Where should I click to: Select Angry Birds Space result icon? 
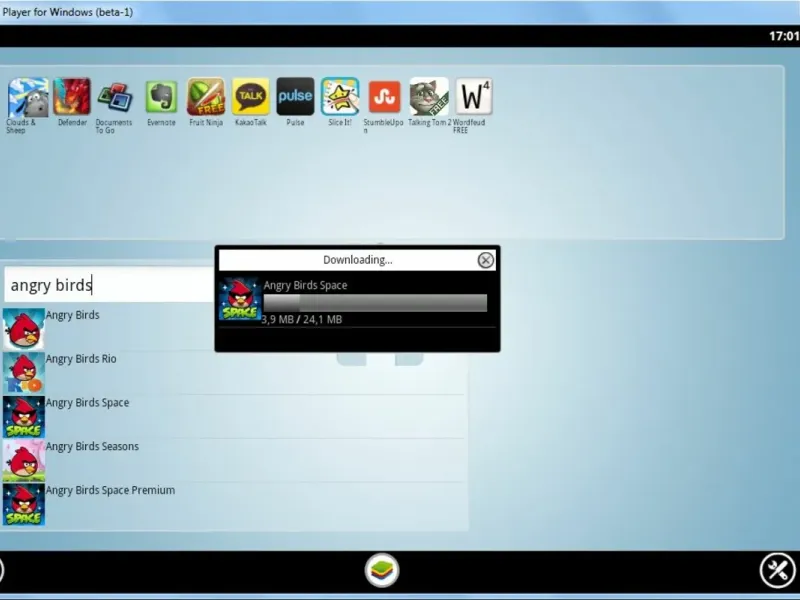(23, 417)
